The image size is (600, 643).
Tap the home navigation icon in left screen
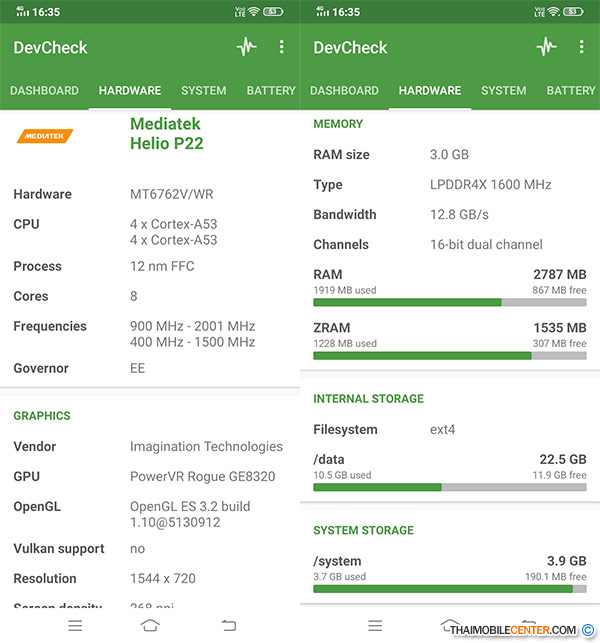(x=150, y=626)
